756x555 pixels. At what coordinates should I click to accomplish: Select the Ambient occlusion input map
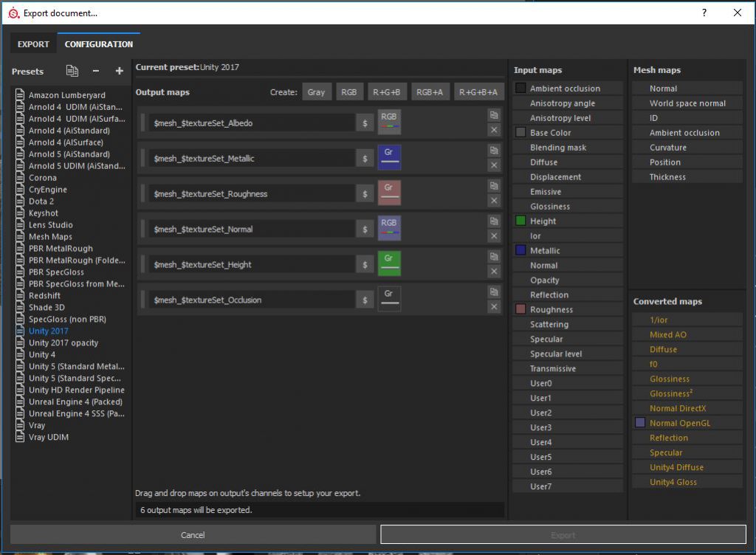[568, 88]
